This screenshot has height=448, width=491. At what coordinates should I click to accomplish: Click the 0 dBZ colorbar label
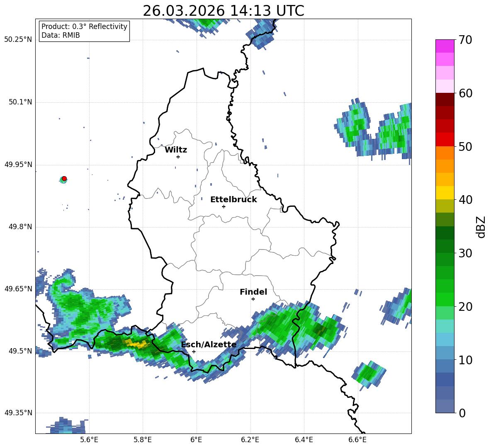(x=462, y=413)
